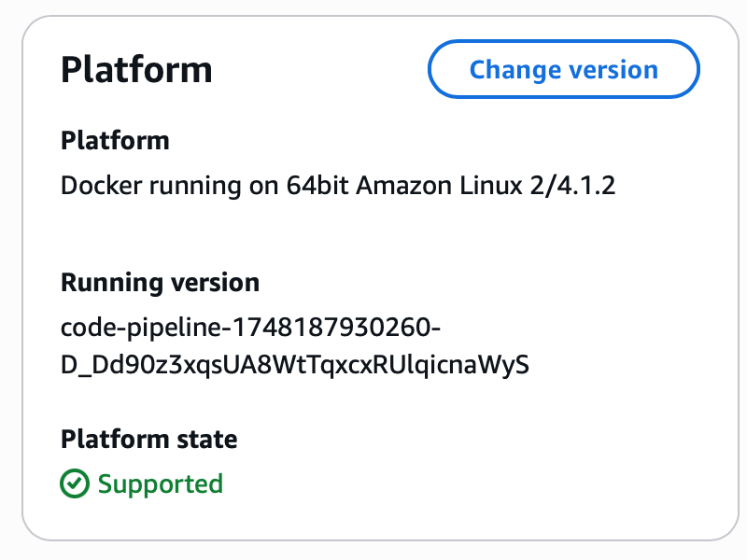Image resolution: width=747 pixels, height=560 pixels.
Task: Click the word state in Platform state
Action: click(x=207, y=439)
